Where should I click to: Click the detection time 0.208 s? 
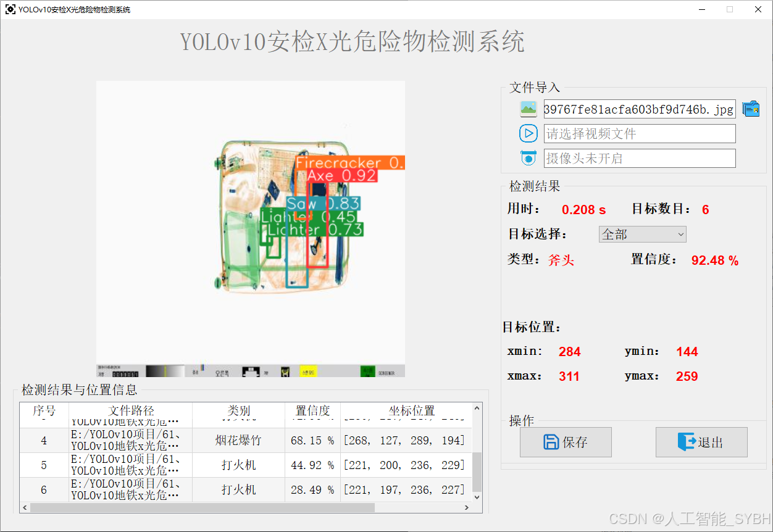tap(583, 210)
